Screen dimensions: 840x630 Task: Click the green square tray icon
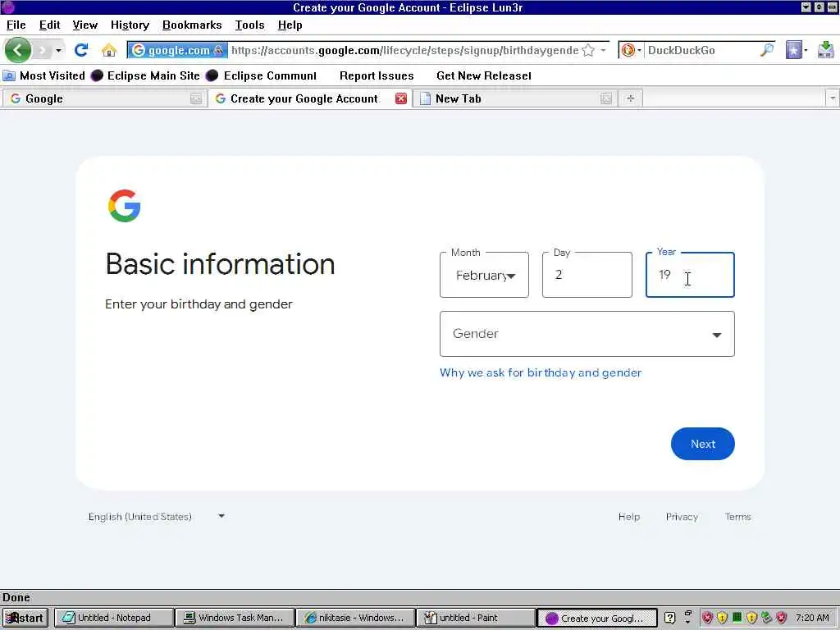tap(737, 617)
